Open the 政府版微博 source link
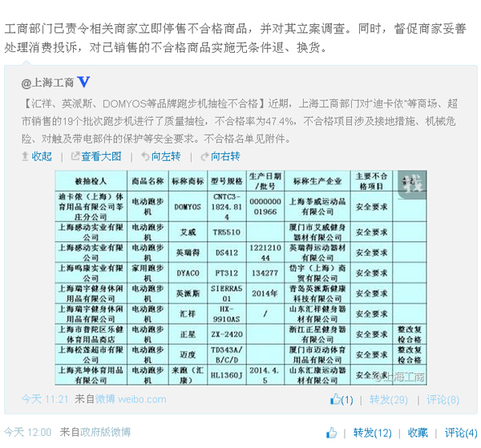This screenshot has height=448, width=481. (106, 432)
